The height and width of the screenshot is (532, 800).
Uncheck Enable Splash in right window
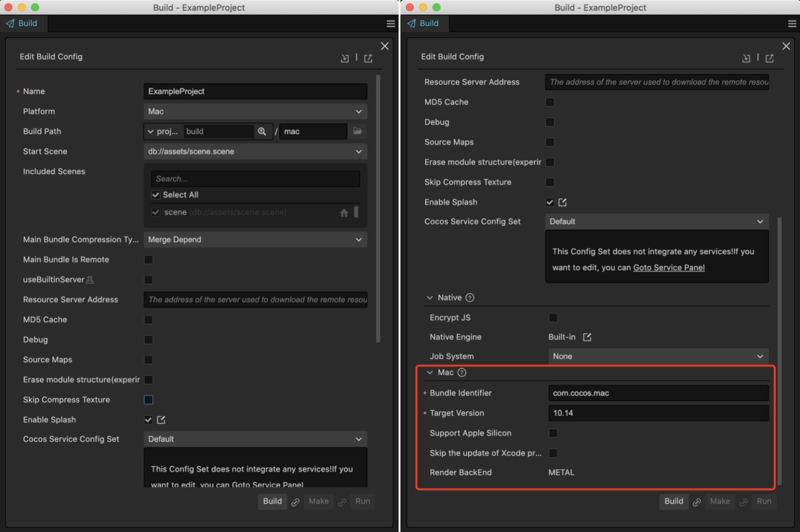tap(550, 202)
